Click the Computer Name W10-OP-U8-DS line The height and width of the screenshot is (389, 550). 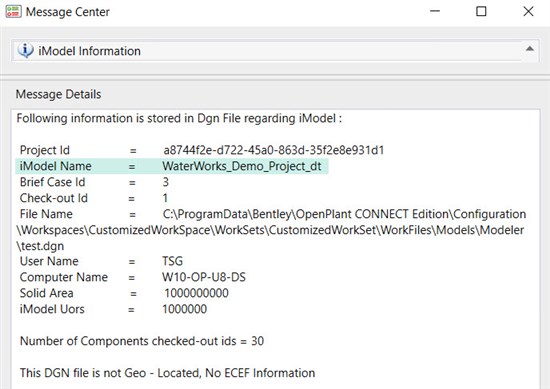point(133,277)
